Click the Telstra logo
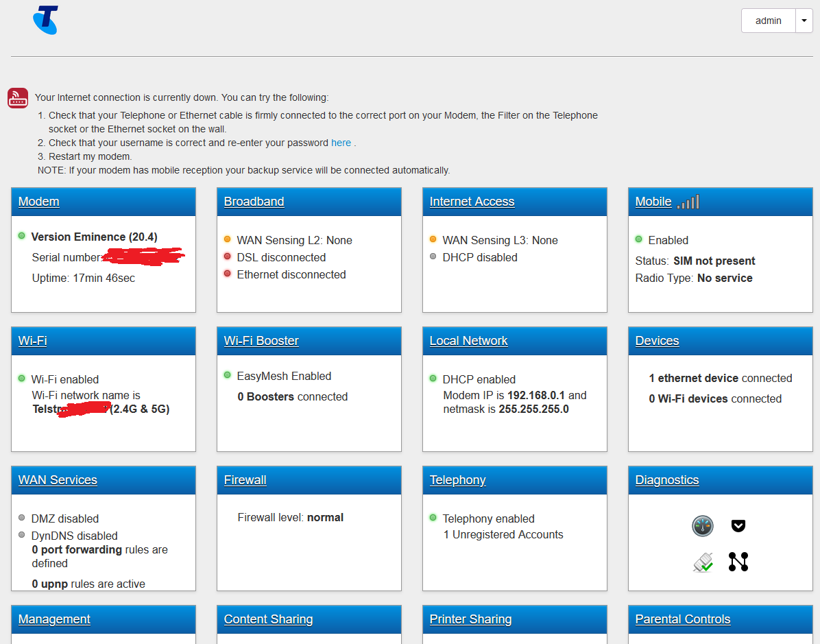Image resolution: width=820 pixels, height=644 pixels. 45,21
